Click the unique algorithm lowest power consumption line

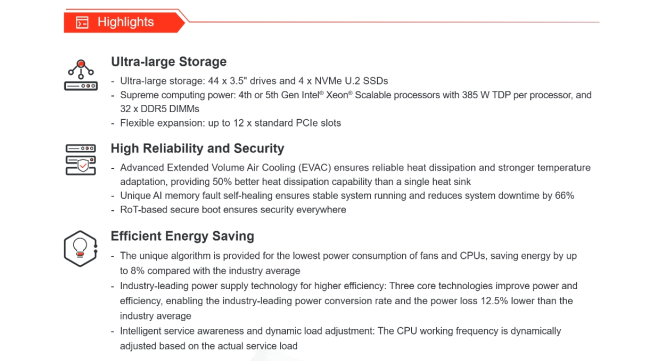348,256
